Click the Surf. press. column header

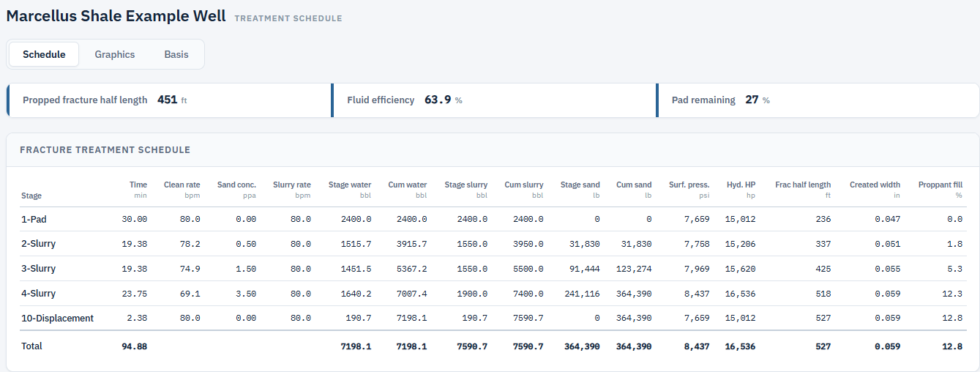pyautogui.click(x=689, y=190)
